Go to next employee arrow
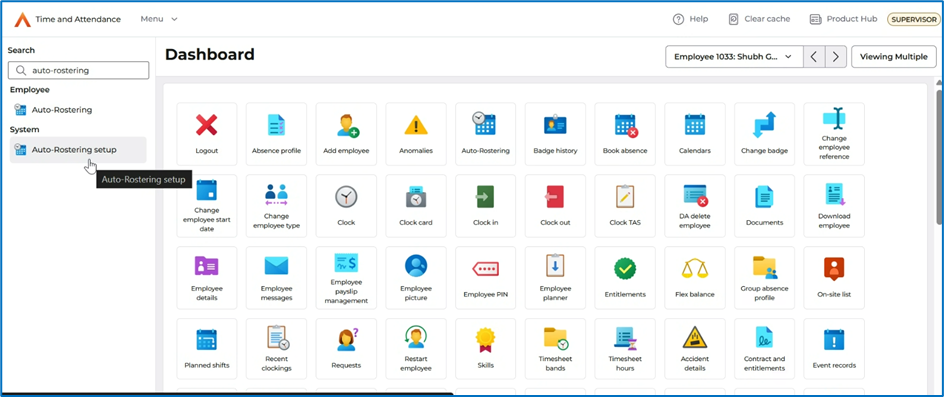Viewport: 944px width, 397px height. (x=836, y=57)
